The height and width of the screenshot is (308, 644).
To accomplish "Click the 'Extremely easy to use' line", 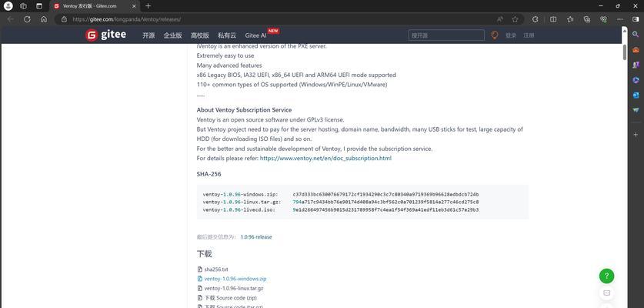I will click(225, 55).
